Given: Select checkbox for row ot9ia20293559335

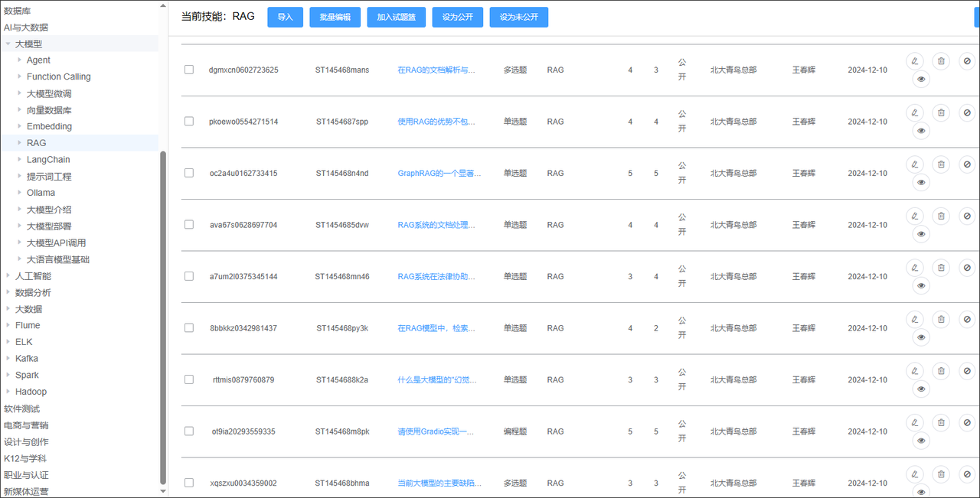Looking at the screenshot, I should coord(189,431).
